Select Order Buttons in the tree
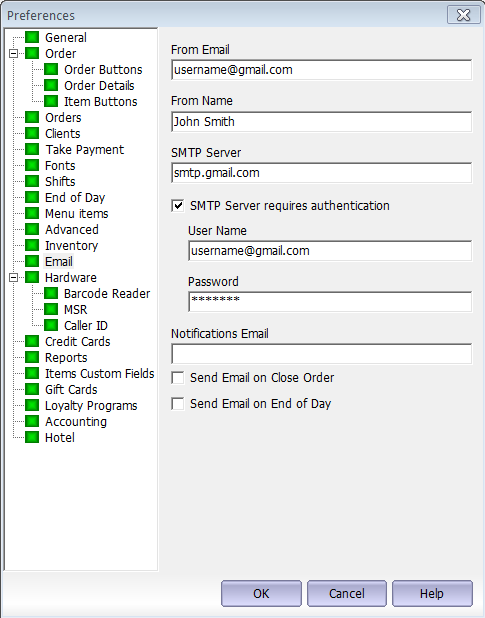The image size is (485, 618). point(103,69)
